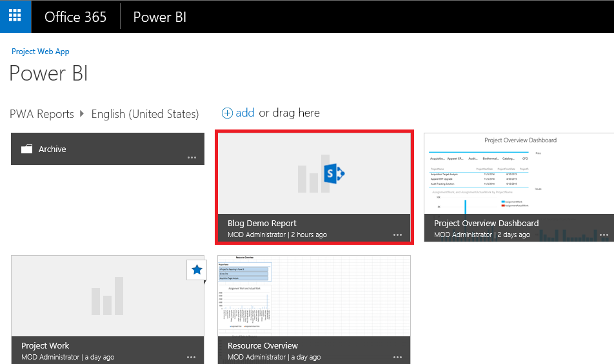Open the Resource Overview thumbnail
Screen dimensions: 614x364
click(x=314, y=296)
